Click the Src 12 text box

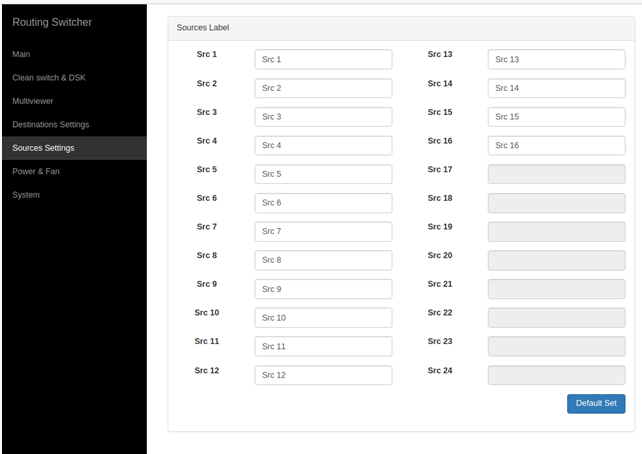point(323,375)
